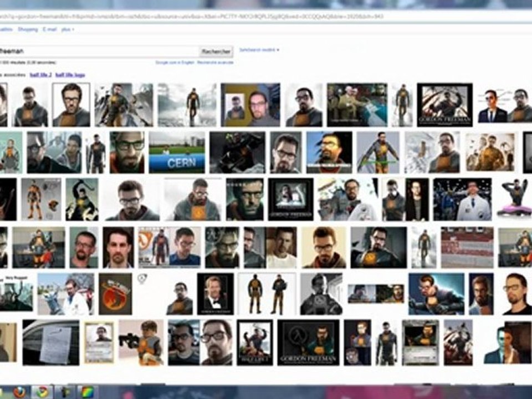
Task: Open the thumbnail with old men in uniforms
Action: [x=357, y=105]
